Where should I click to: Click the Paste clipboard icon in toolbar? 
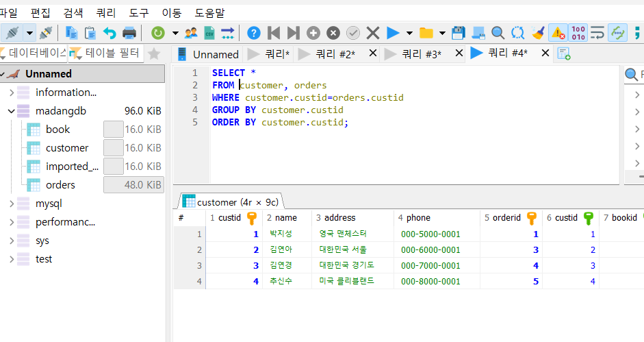(90, 33)
